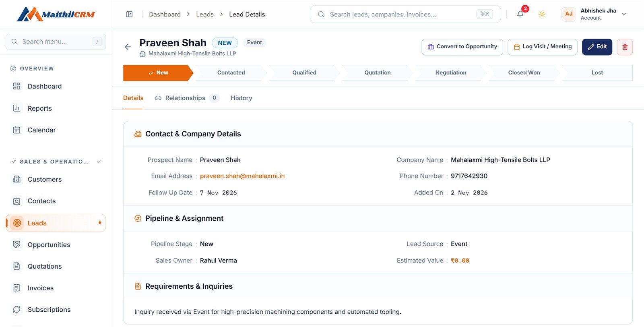644x327 pixels.
Task: Go back using the left arrow
Action: click(x=128, y=47)
